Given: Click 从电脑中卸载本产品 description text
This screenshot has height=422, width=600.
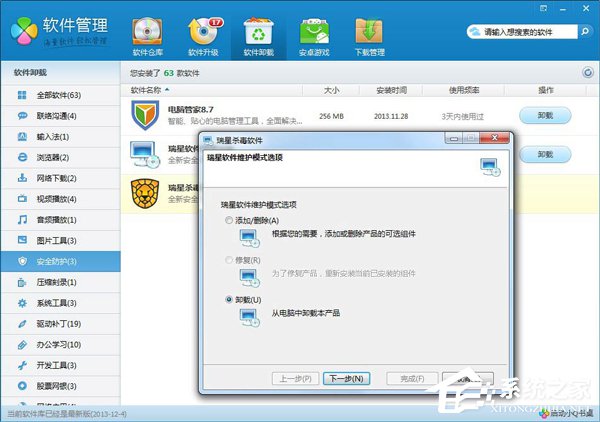Looking at the screenshot, I should point(306,313).
